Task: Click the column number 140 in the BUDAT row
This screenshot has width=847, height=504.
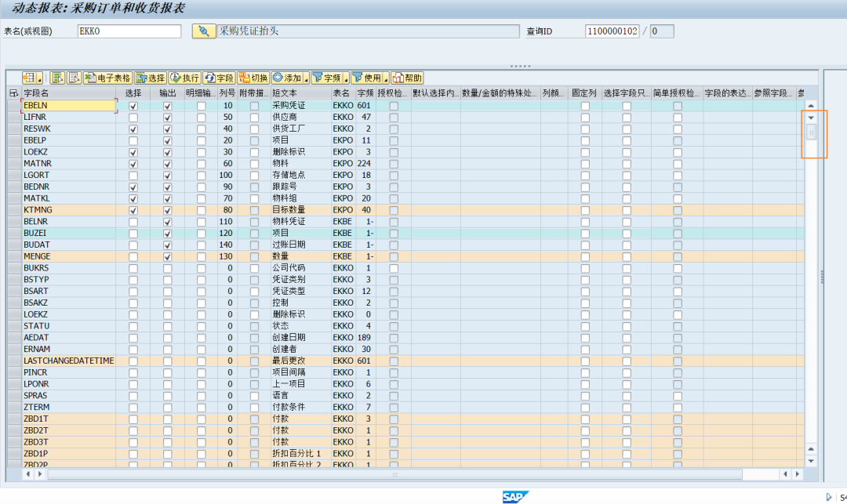Action: [227, 245]
